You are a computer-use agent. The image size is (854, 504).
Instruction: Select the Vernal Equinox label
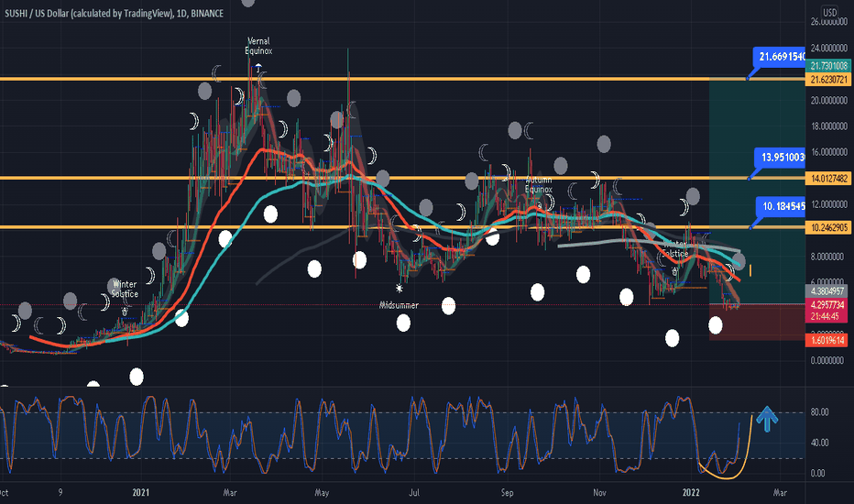[x=258, y=46]
